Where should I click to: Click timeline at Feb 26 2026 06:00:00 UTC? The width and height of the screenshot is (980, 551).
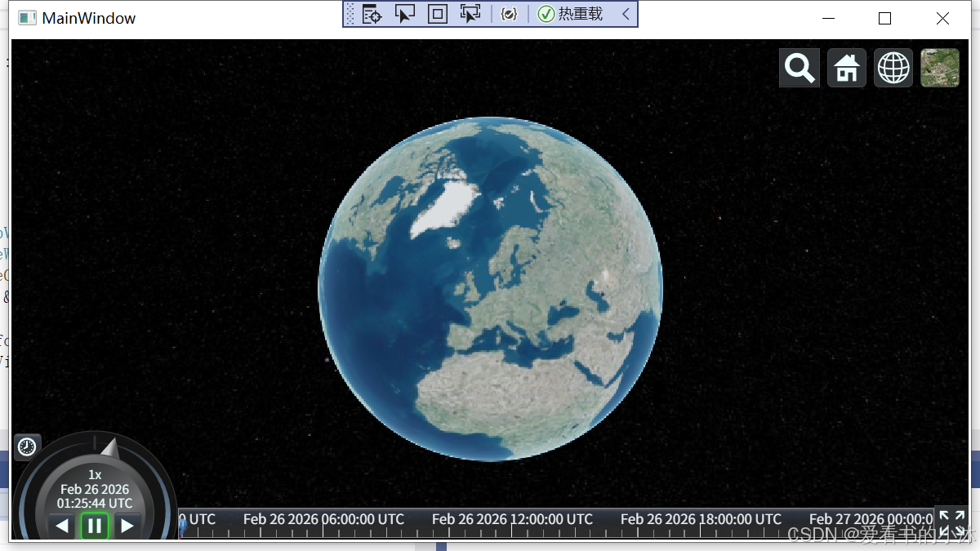[x=323, y=519]
